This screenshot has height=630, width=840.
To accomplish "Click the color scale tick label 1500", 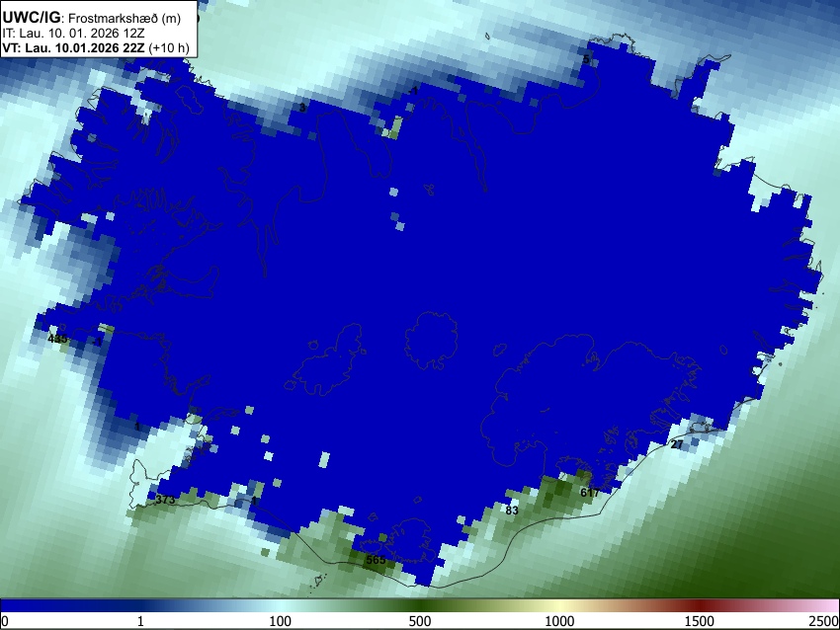I will coord(700,621).
